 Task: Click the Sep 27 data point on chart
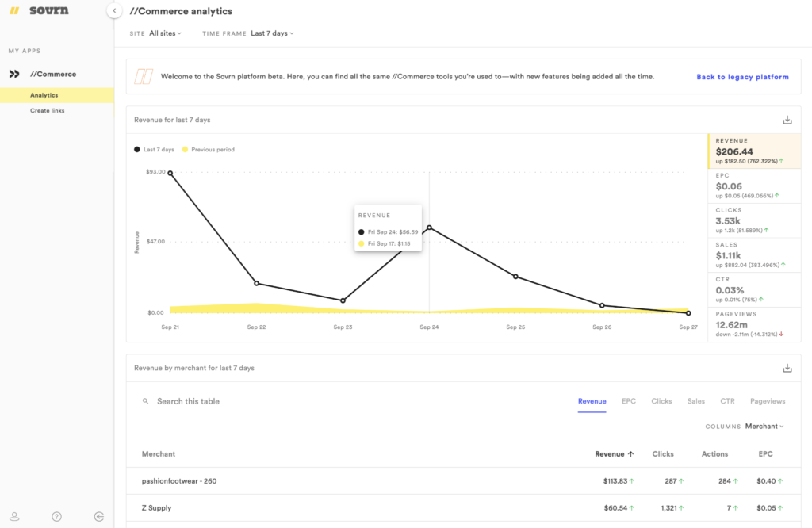(x=688, y=312)
